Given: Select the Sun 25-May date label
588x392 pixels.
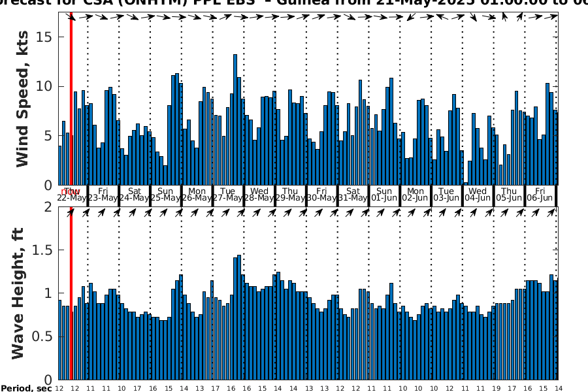Looking at the screenshot, I should (165, 195).
